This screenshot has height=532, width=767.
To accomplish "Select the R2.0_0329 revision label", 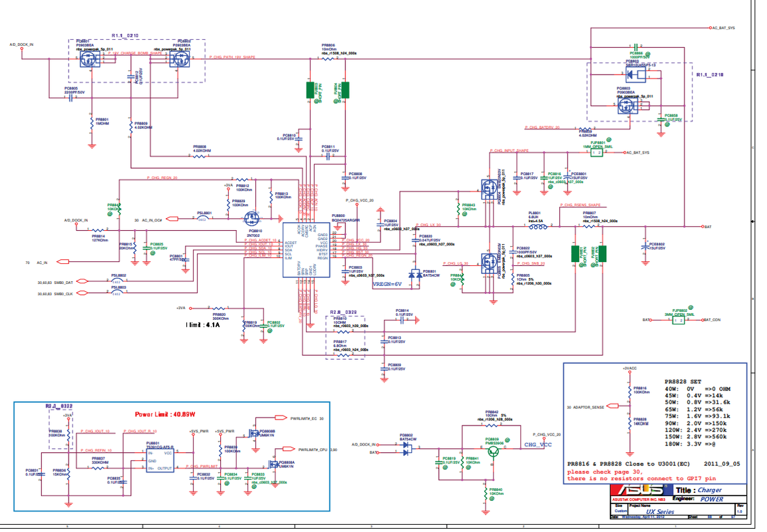I will pyautogui.click(x=343, y=312).
